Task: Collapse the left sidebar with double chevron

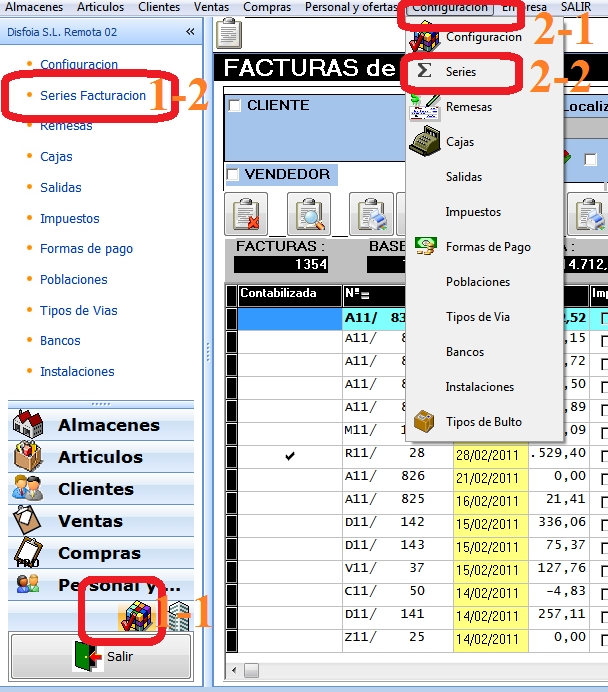Action: click(190, 32)
